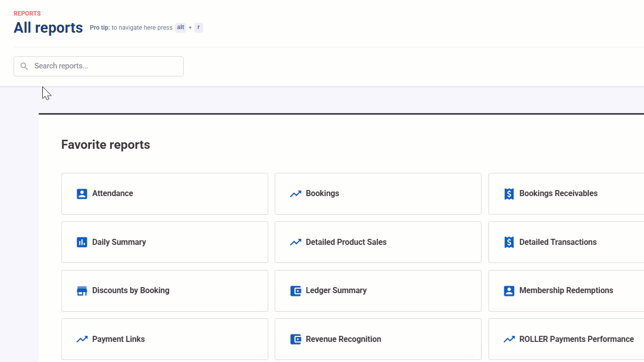Open the Payment Links report
The height and width of the screenshot is (362, 644).
tap(165, 339)
